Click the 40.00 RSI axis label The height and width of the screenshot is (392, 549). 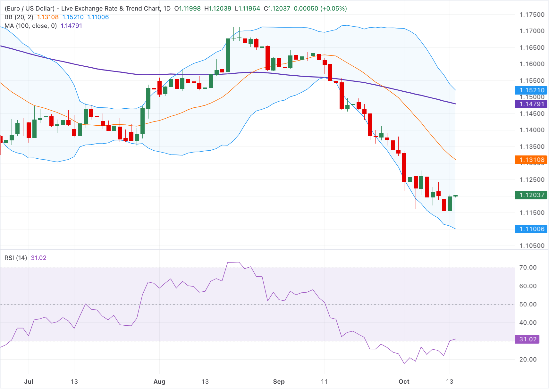(528, 323)
